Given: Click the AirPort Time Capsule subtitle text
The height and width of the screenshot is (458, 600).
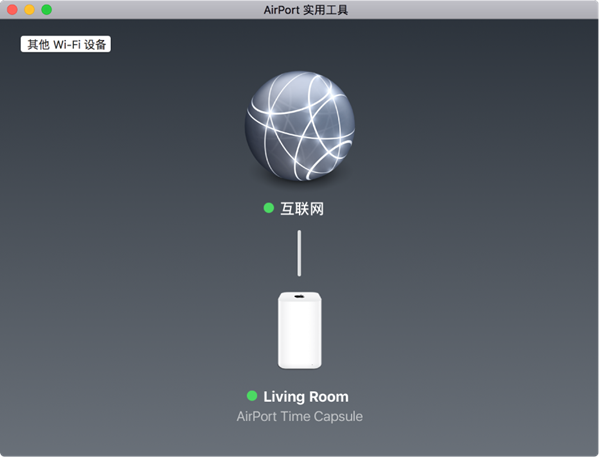Looking at the screenshot, I should pos(300,416).
